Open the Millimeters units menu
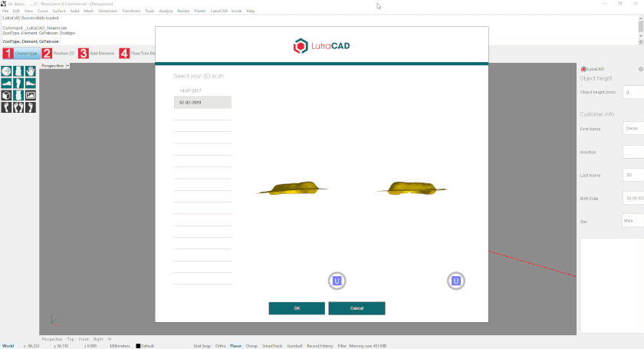Image resolution: width=644 pixels, height=349 pixels. point(120,346)
